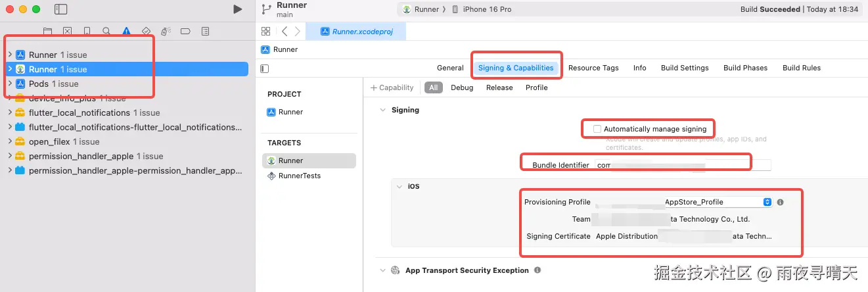This screenshot has height=292, width=868.
Task: Toggle the navigator sidebar icon
Action: point(61,9)
